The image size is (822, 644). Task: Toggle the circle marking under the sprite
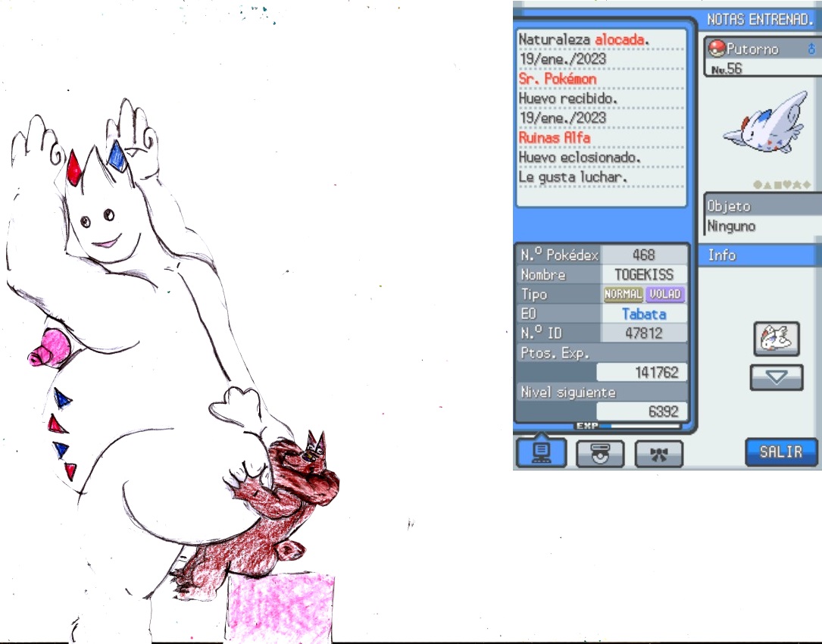[x=757, y=185]
